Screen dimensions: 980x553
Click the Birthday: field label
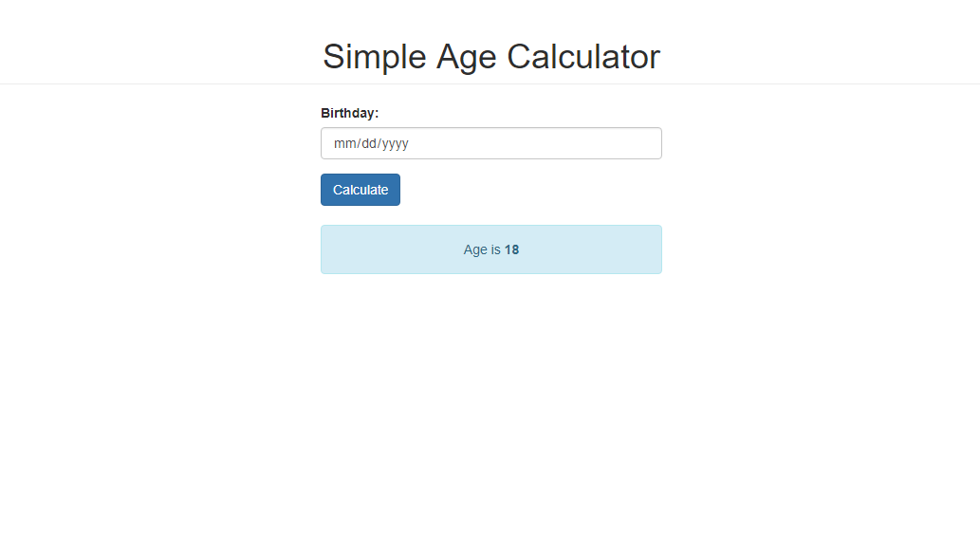point(349,113)
